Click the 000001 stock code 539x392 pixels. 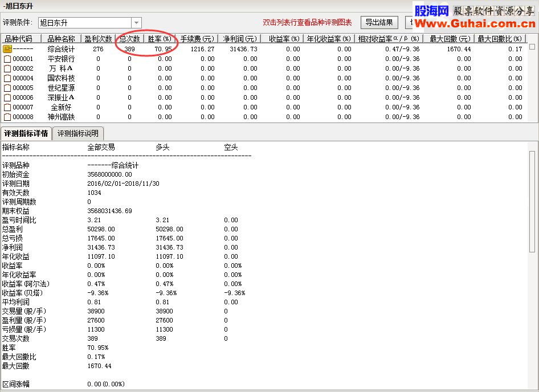(x=23, y=59)
